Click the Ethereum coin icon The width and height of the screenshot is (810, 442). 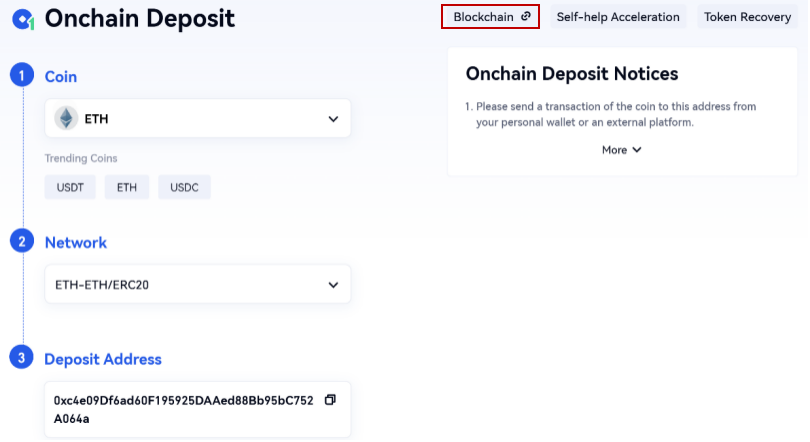66,118
